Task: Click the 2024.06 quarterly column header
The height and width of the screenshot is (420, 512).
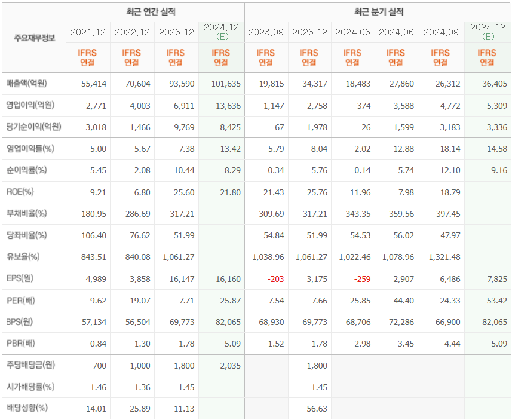Action: (x=396, y=32)
